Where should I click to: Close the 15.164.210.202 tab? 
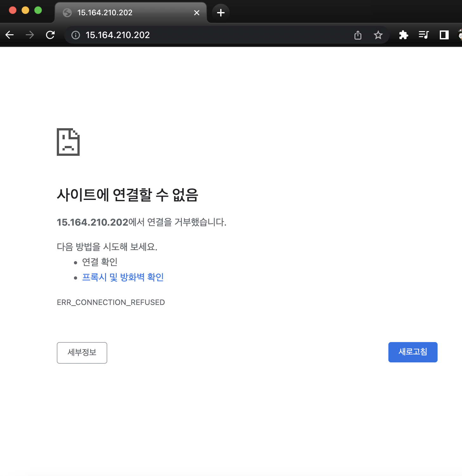(197, 13)
